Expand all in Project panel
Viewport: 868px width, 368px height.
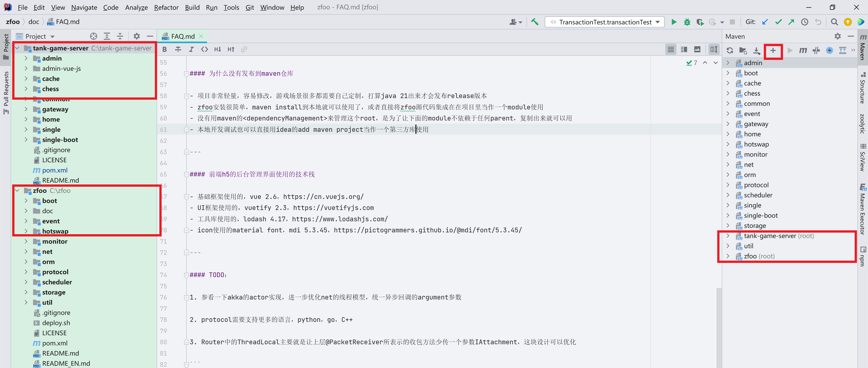coord(107,36)
